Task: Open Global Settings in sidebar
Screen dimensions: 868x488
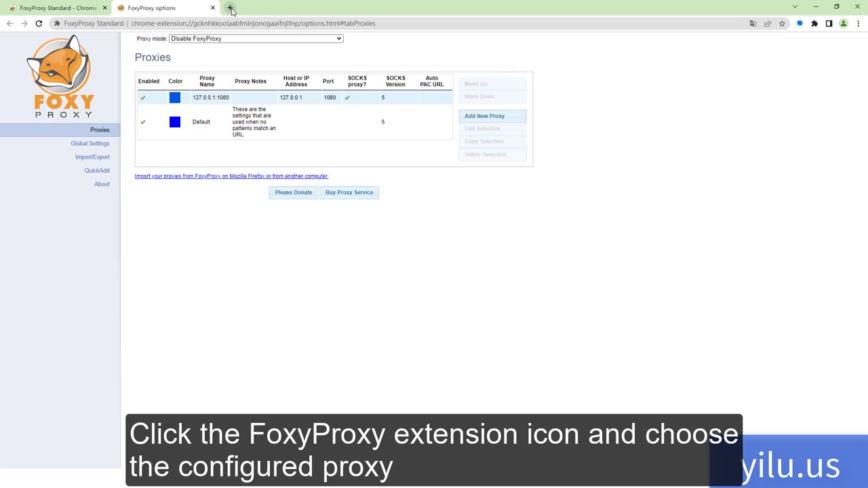Action: coord(90,144)
